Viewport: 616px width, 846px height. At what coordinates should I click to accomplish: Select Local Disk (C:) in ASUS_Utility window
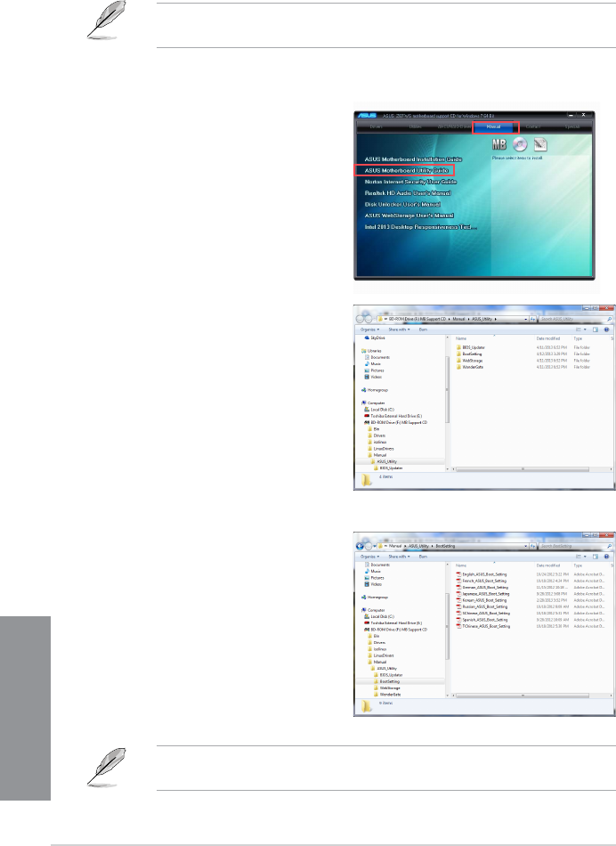(379, 410)
